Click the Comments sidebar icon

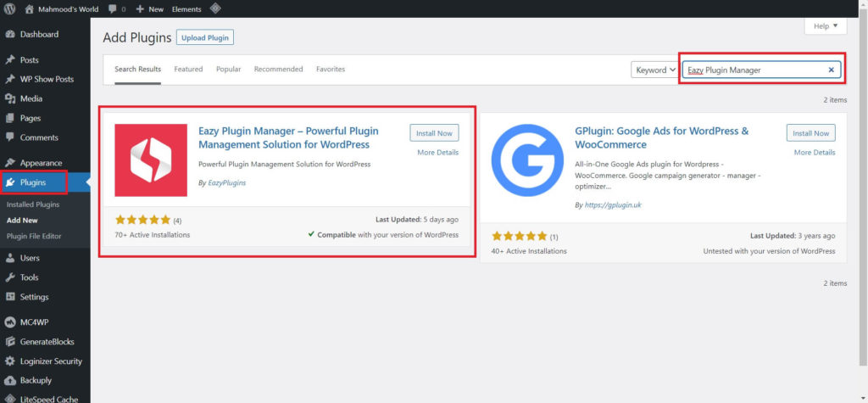(10, 137)
